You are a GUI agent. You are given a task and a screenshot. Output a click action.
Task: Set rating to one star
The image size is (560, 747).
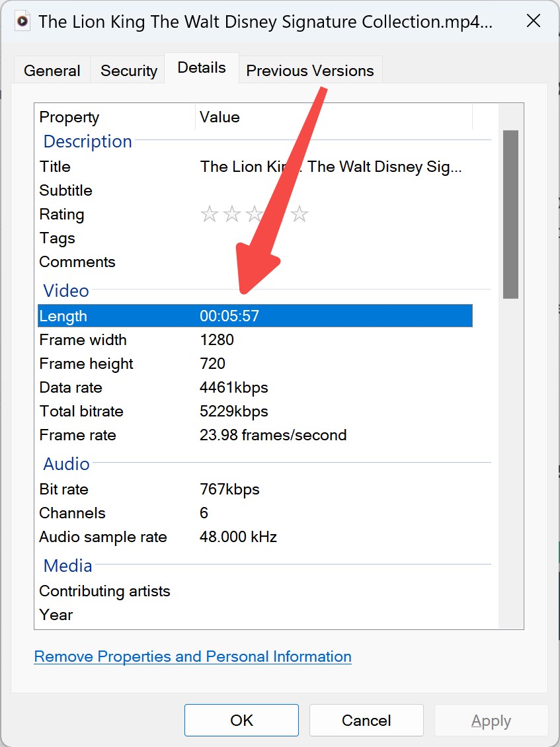(209, 214)
